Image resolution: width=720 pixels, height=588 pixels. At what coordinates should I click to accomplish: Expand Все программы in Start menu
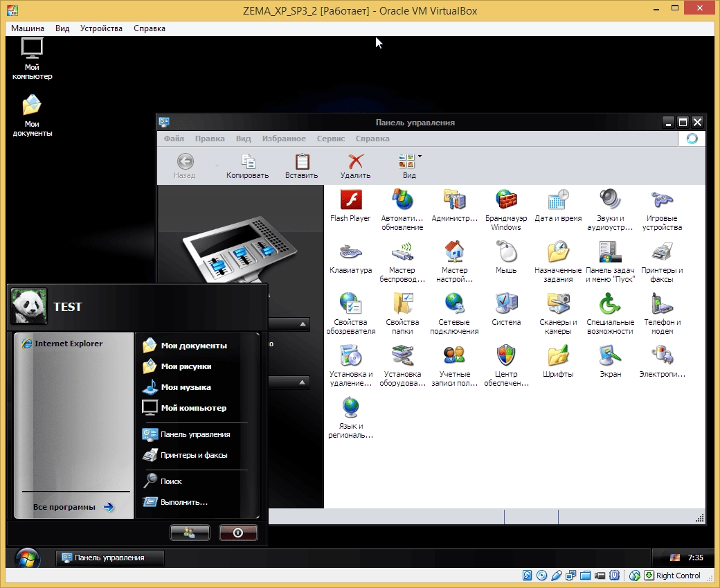(x=73, y=507)
